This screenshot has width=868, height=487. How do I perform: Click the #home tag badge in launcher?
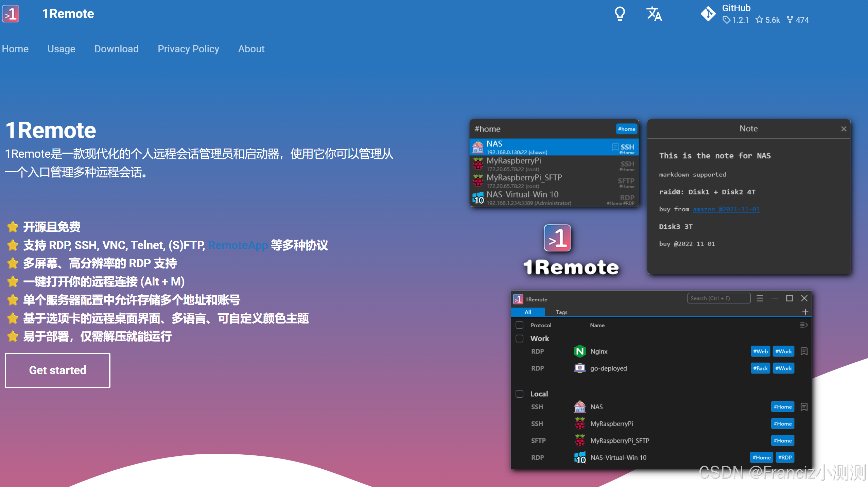[x=626, y=129]
